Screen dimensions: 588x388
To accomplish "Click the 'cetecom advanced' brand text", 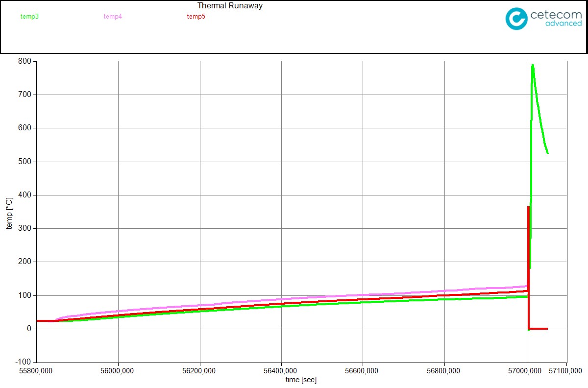I will pos(556,19).
